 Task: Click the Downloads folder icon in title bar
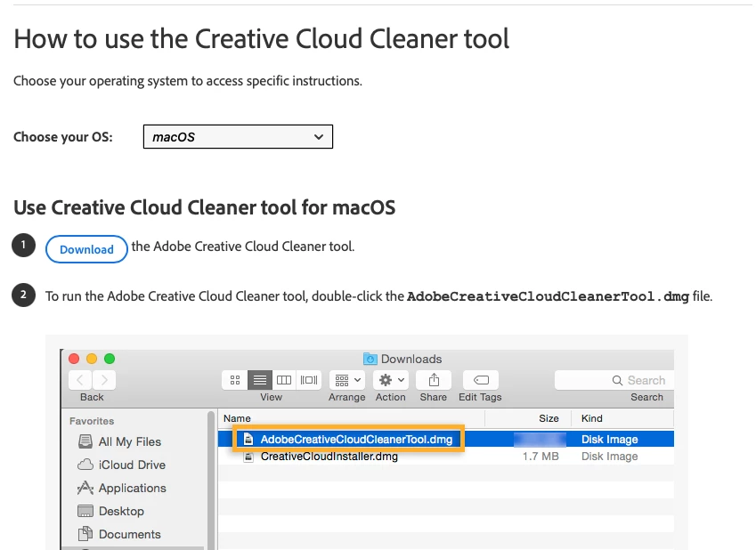(x=370, y=359)
